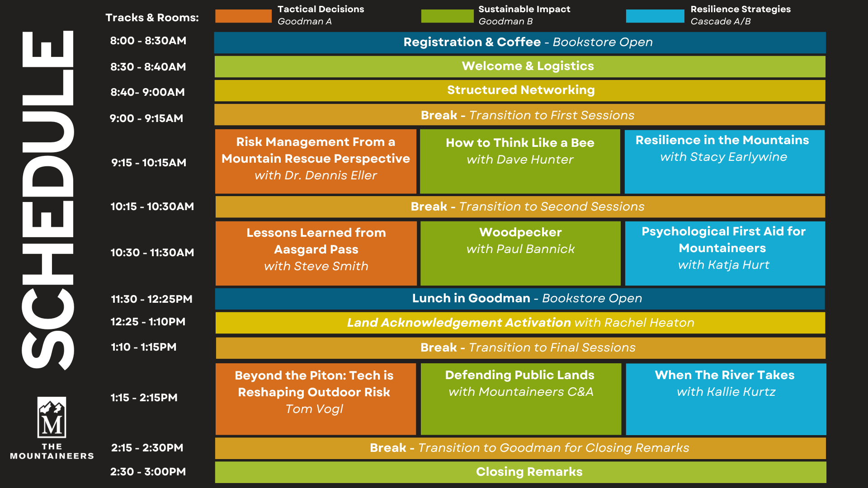
Task: Click the Structured Networking block
Action: point(520,90)
